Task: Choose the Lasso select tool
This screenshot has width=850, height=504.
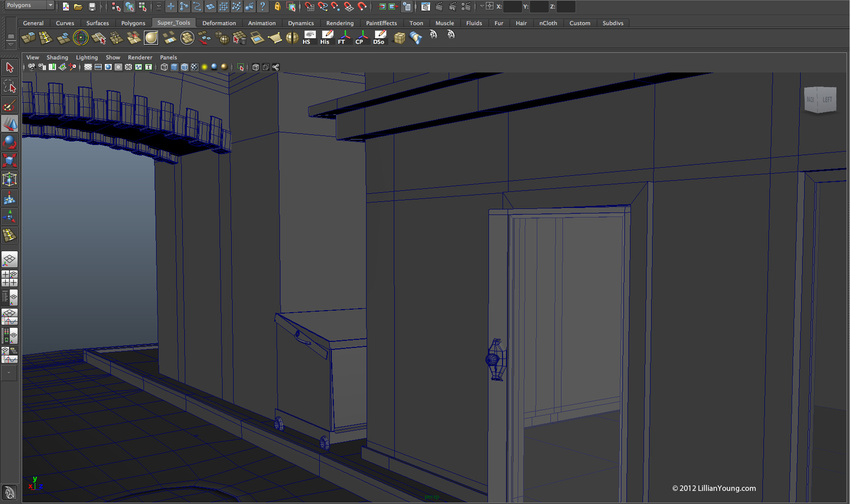Action: coord(9,87)
